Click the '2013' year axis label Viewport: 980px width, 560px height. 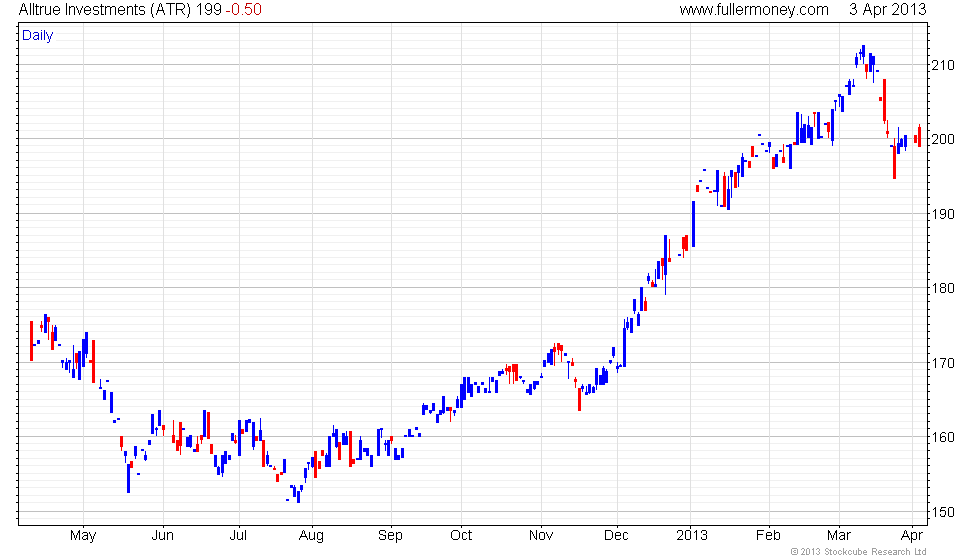click(x=692, y=536)
